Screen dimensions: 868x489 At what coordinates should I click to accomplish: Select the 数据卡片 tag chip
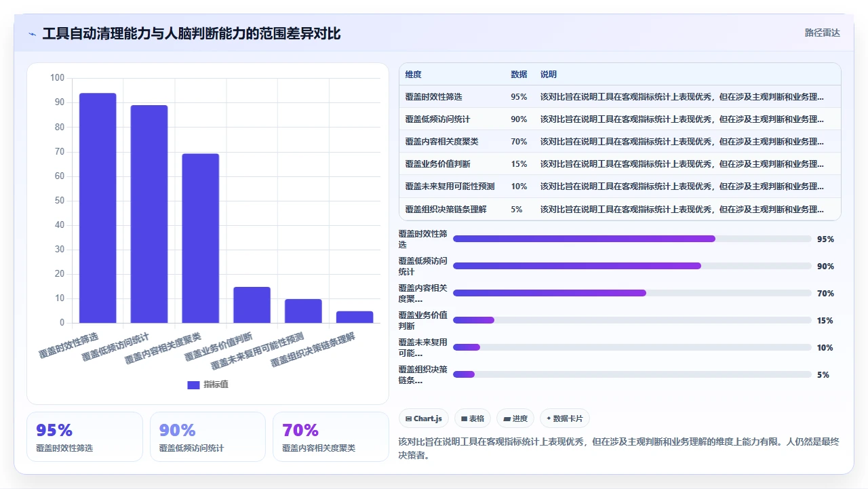coord(566,418)
